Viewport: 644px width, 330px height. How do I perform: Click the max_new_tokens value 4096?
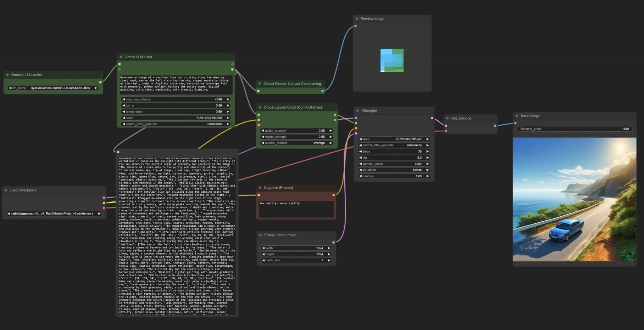[x=218, y=100]
